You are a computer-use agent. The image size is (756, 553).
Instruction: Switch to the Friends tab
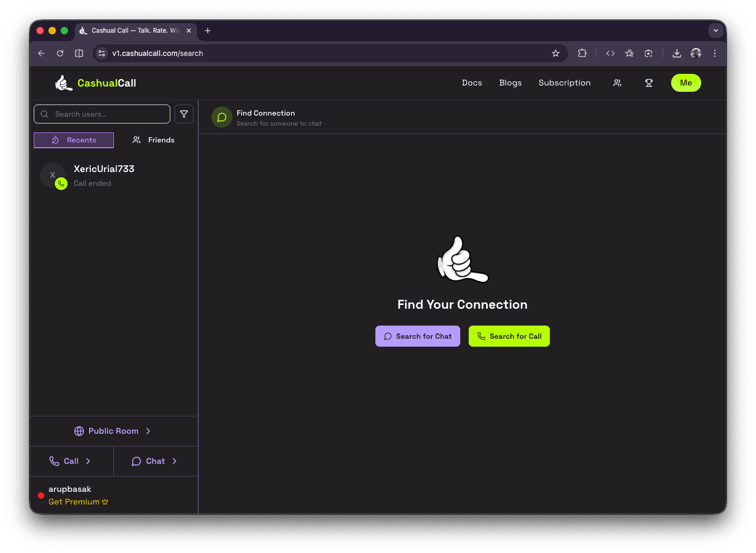[x=153, y=140]
